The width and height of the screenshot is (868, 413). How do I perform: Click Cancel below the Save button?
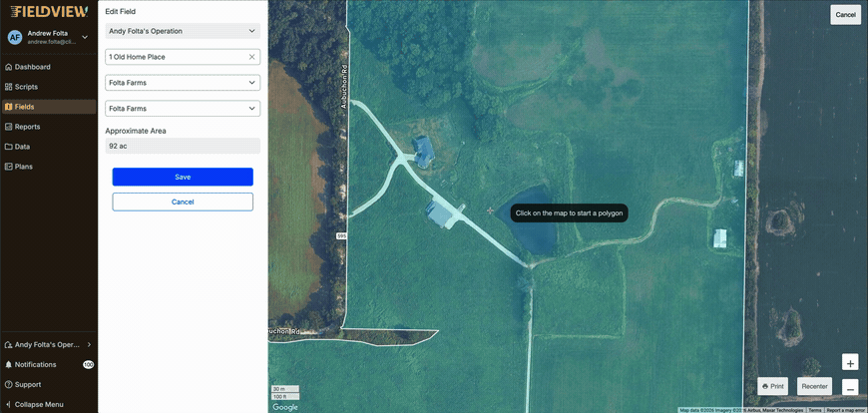[x=183, y=203]
